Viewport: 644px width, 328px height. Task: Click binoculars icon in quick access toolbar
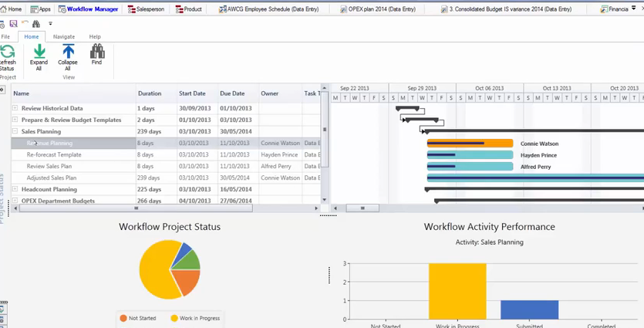36,24
